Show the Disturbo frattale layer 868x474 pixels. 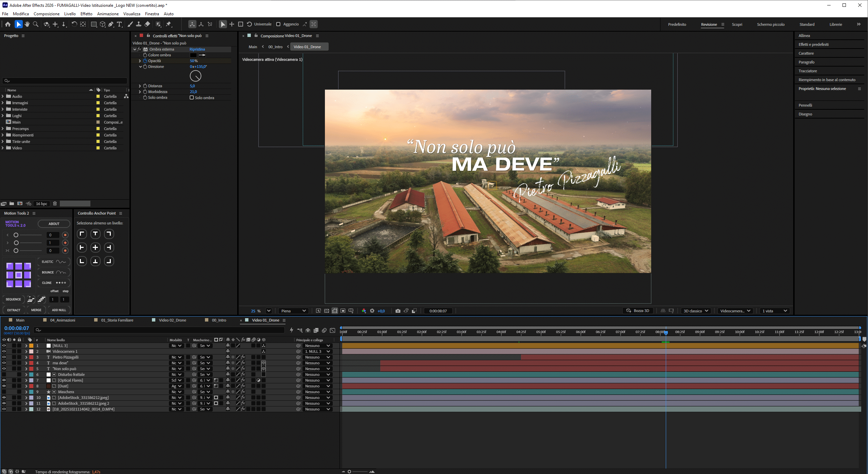click(4, 375)
